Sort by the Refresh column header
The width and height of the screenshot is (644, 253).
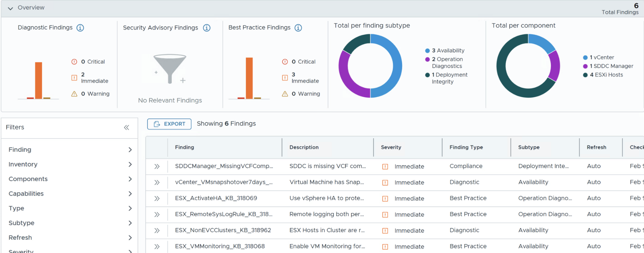[x=596, y=147]
